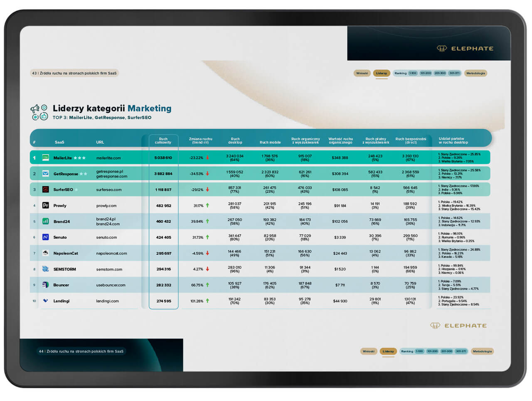Click the MailerLite logo icon

46,157
